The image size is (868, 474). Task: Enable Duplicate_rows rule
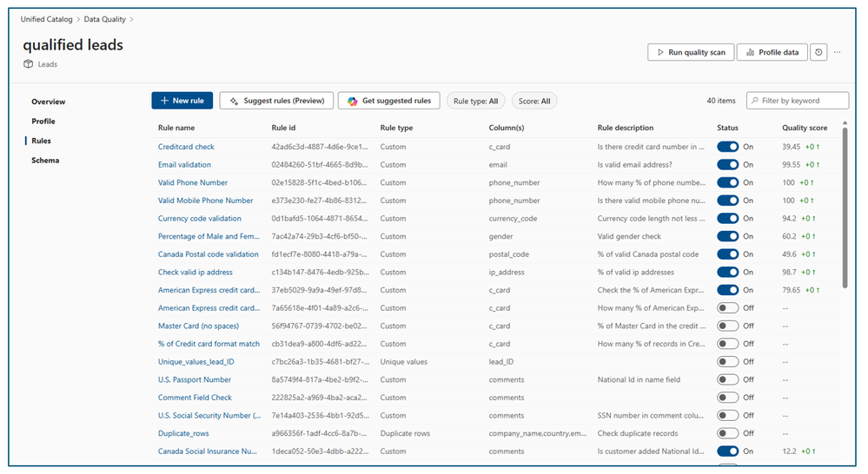[727, 433]
